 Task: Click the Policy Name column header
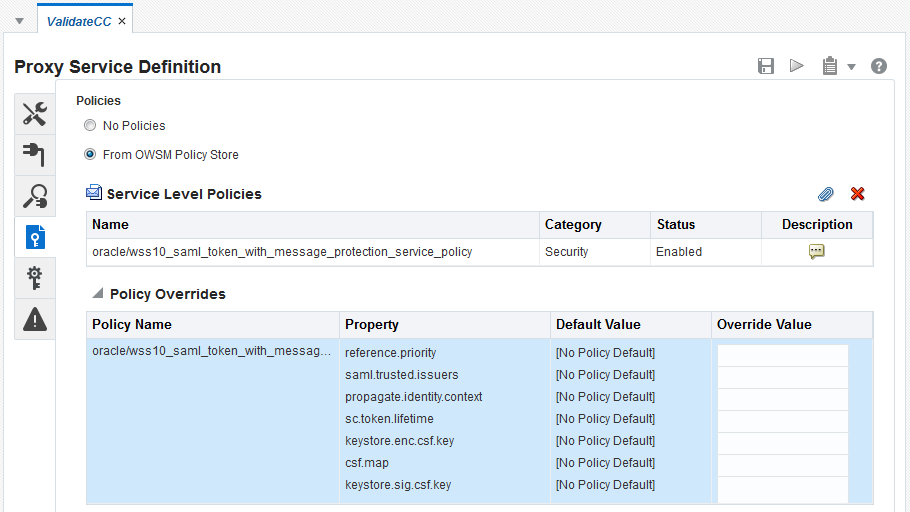[213, 324]
